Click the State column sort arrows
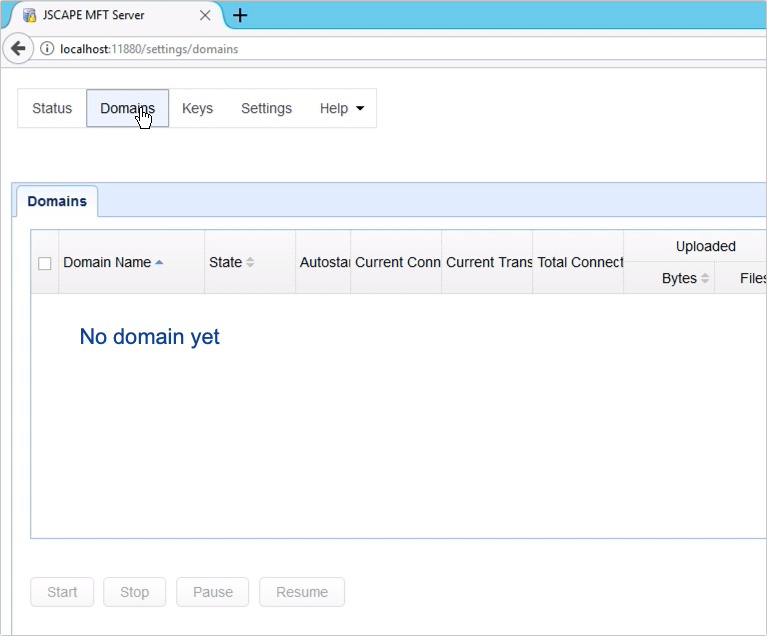Viewport: 767px width, 636px height. pyautogui.click(x=250, y=262)
